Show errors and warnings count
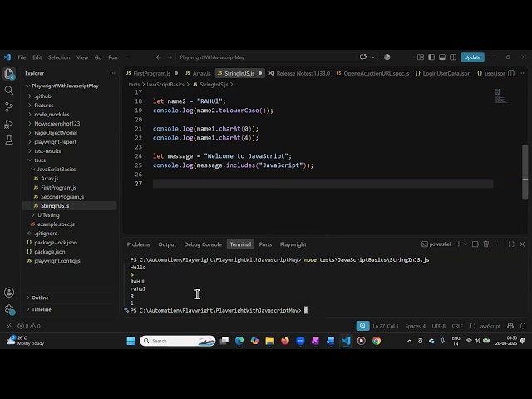532x399 pixels. (29, 326)
